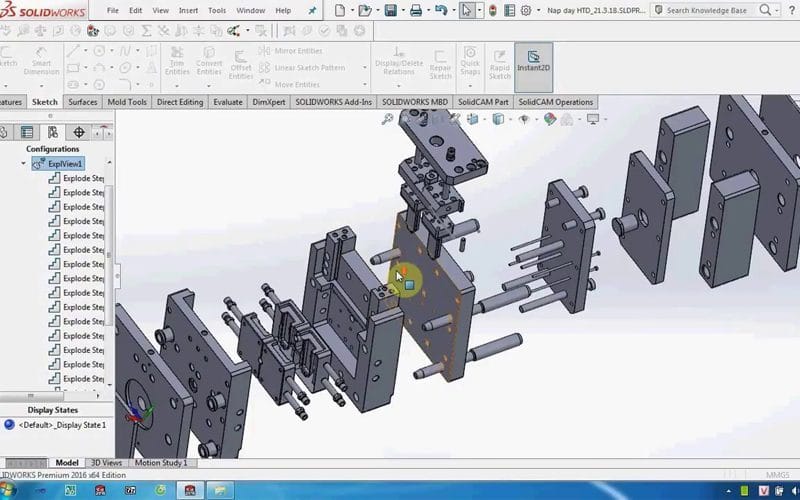This screenshot has width=800, height=500.
Task: Click the Mirror Entities tool
Action: (290, 51)
